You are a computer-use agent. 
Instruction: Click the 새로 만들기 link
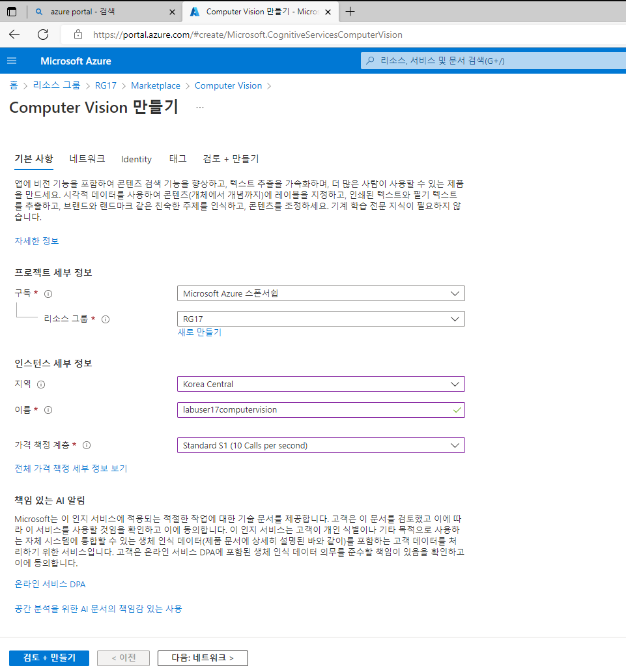(x=199, y=332)
